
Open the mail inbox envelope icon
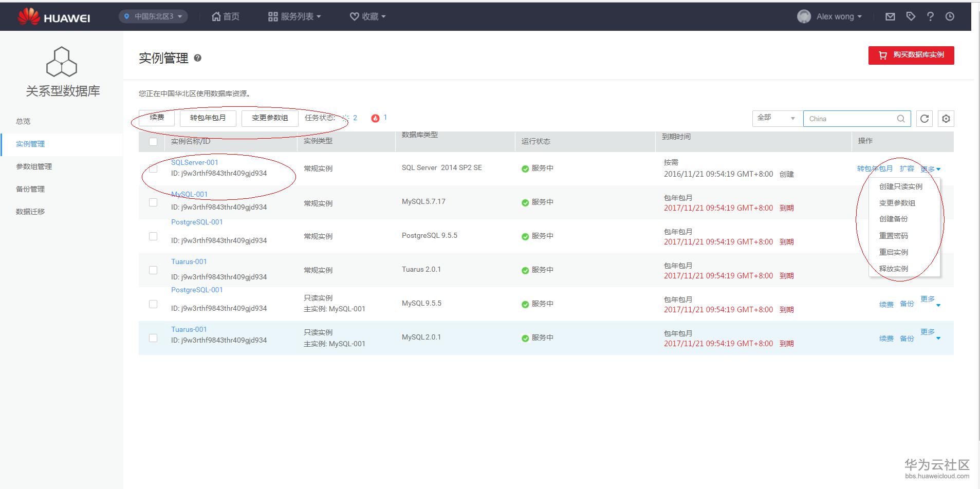pyautogui.click(x=890, y=16)
